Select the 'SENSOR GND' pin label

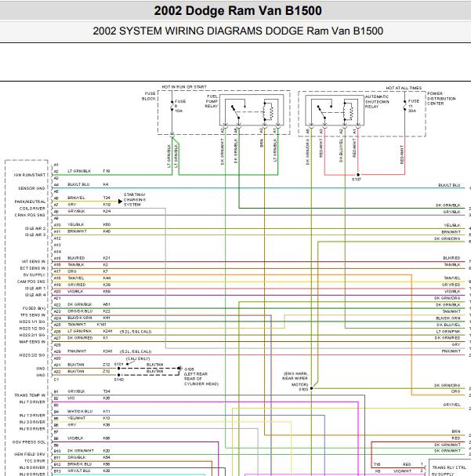pyautogui.click(x=31, y=188)
